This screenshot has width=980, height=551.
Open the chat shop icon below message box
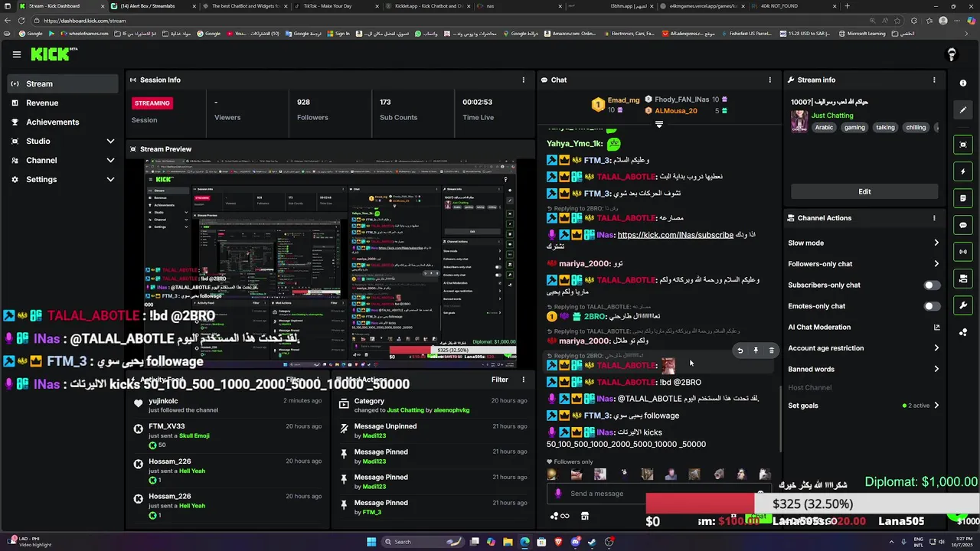pyautogui.click(x=585, y=516)
